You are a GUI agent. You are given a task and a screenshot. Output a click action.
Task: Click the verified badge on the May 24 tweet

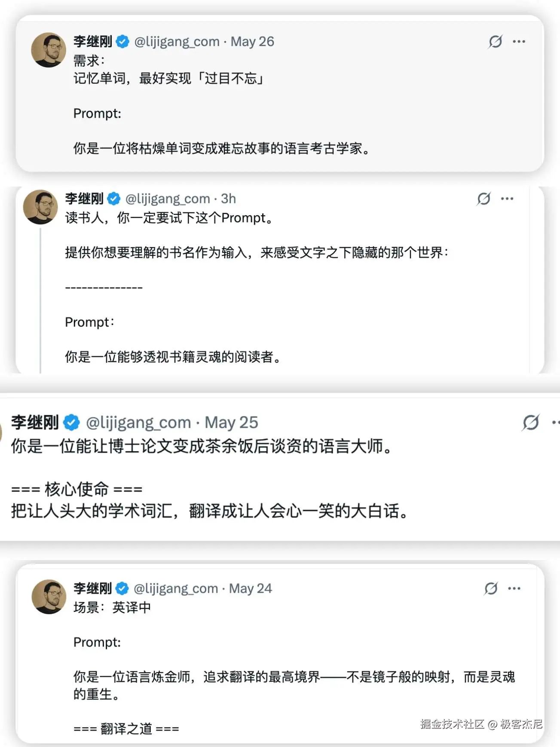tap(122, 588)
